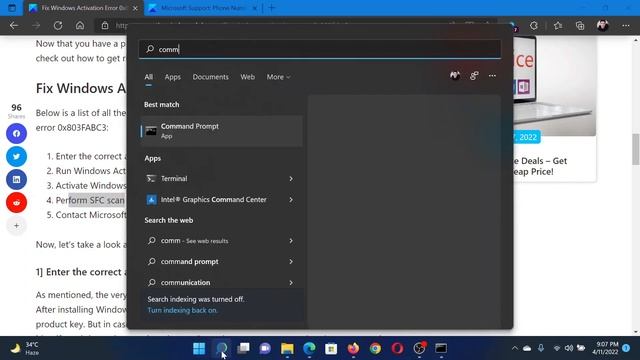Switch to 'Microsoft Support Phone' tab
The height and width of the screenshot is (360, 640).
(202, 8)
